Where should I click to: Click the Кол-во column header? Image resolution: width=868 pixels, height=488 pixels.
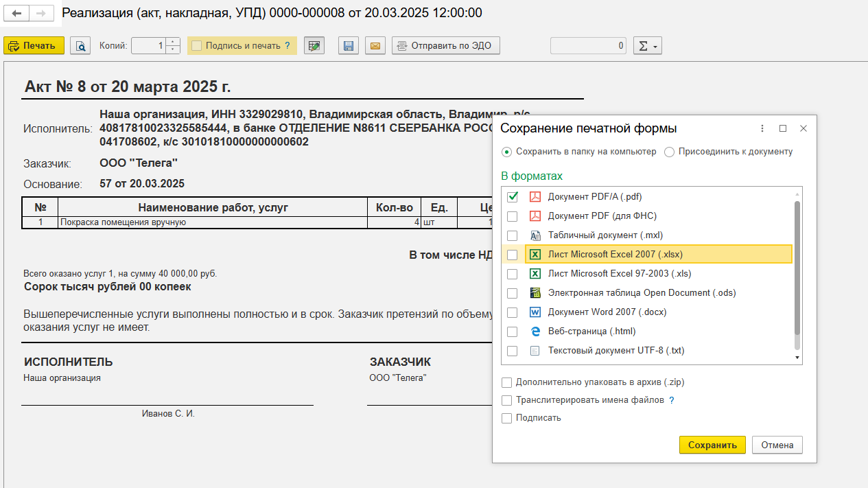coord(395,207)
